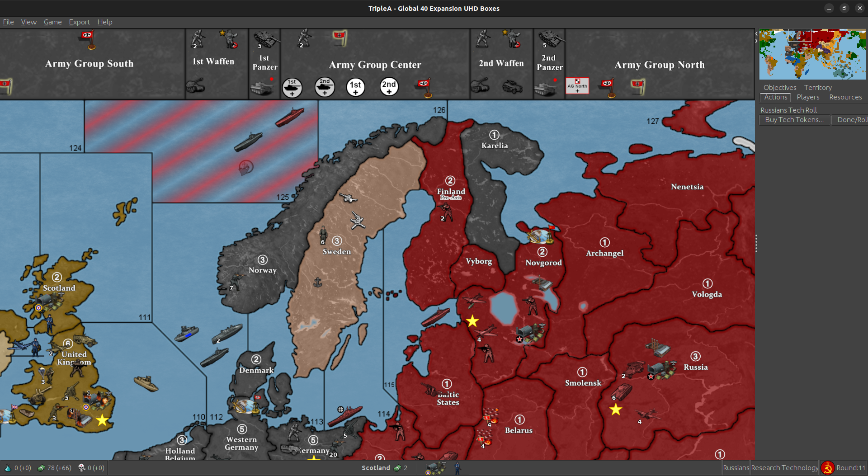Select the transport ship near United Kingdom

(x=146, y=383)
